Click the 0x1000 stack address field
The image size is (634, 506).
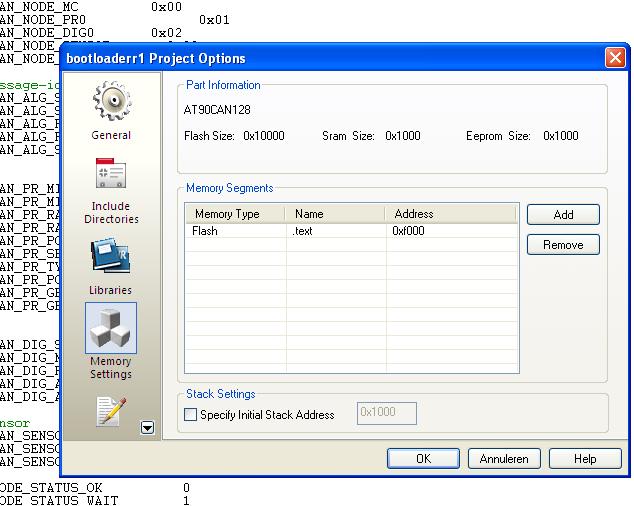386,414
